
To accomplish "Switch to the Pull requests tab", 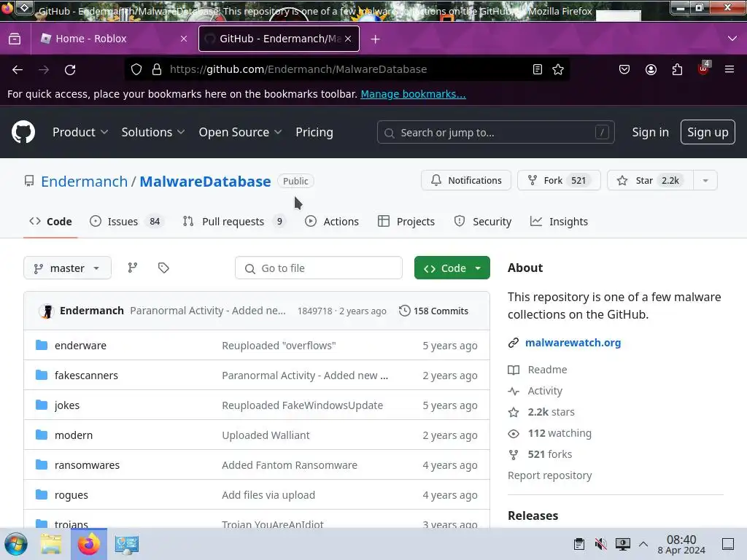I will [x=234, y=222].
